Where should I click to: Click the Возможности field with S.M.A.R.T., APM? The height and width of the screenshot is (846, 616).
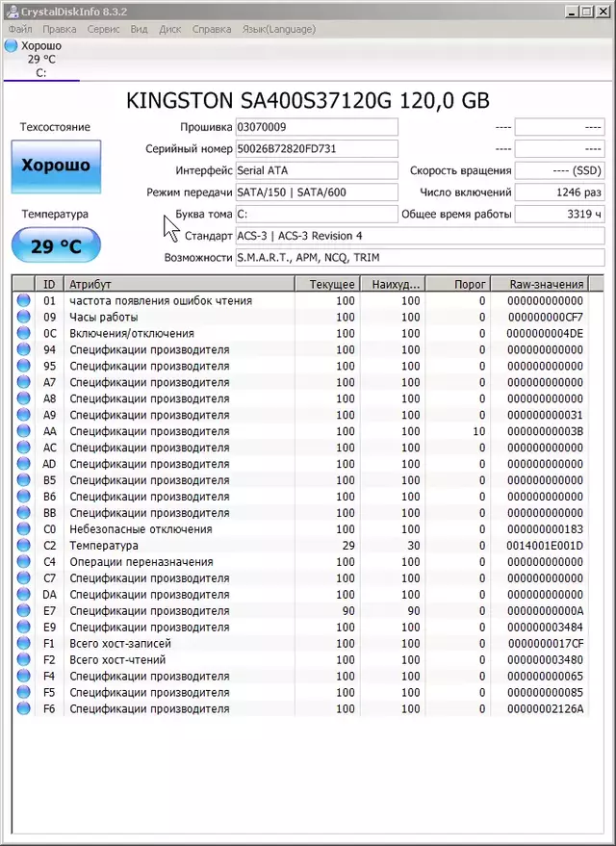[x=420, y=257]
